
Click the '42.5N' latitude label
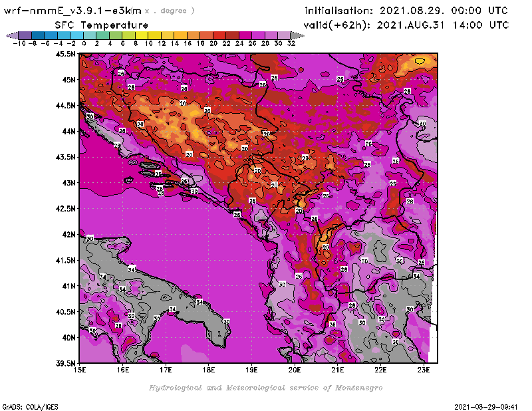click(65, 209)
